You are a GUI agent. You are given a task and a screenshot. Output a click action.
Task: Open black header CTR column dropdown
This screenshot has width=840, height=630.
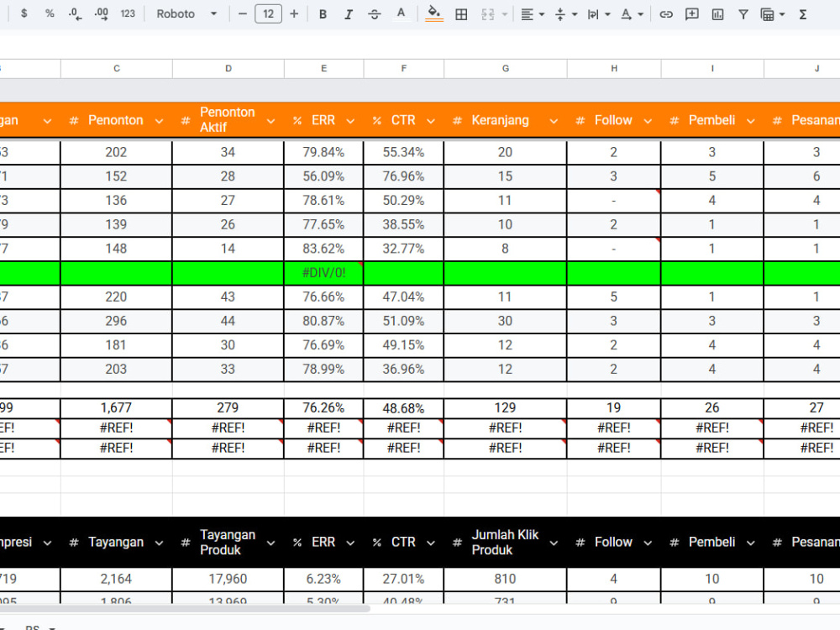[x=431, y=543]
